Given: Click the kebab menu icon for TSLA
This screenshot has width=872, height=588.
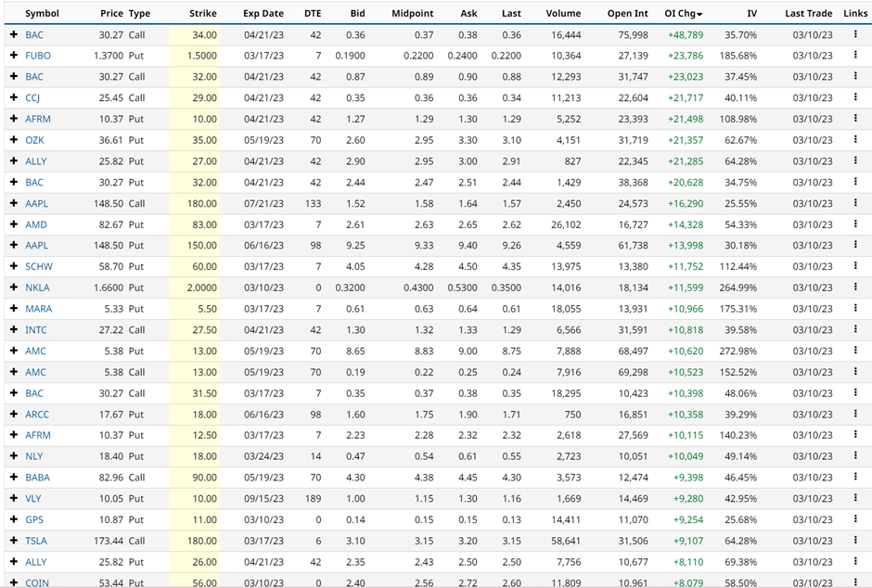Looking at the screenshot, I should pyautogui.click(x=855, y=541).
